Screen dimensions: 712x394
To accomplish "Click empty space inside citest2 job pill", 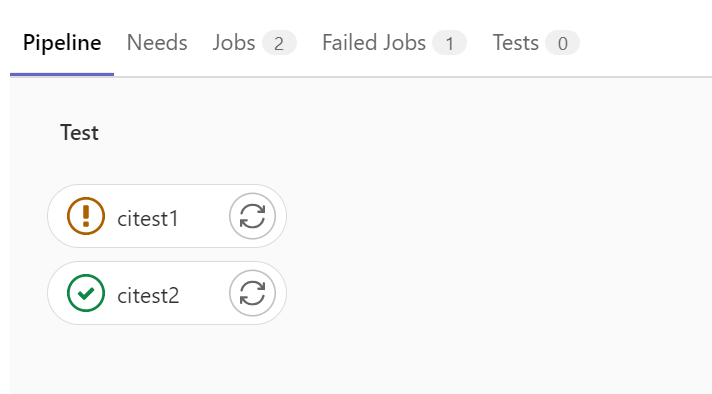I will tap(203, 293).
